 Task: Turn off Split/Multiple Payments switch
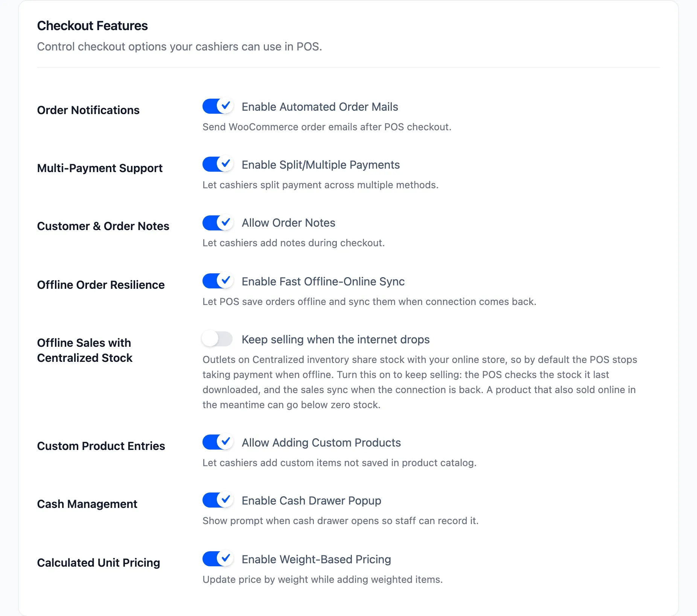pyautogui.click(x=218, y=164)
